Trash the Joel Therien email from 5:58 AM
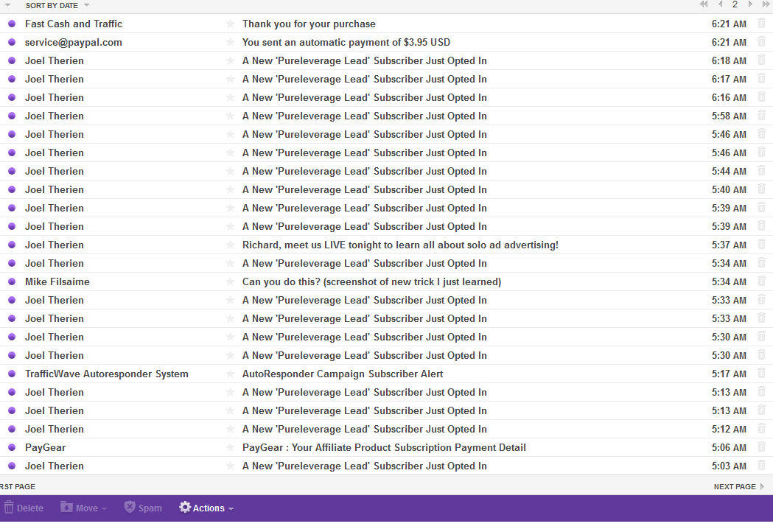773x532 pixels. (x=762, y=116)
